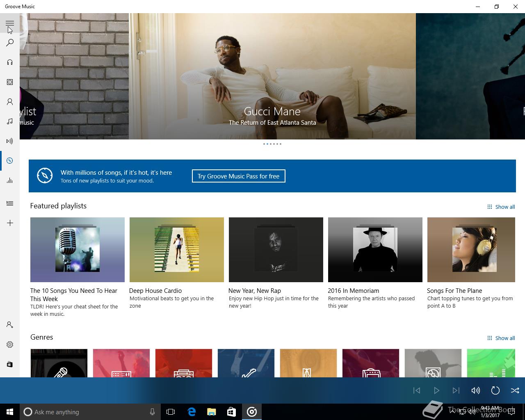Viewport: 525px width, 420px height.
Task: Skip to next track
Action: (x=456, y=390)
